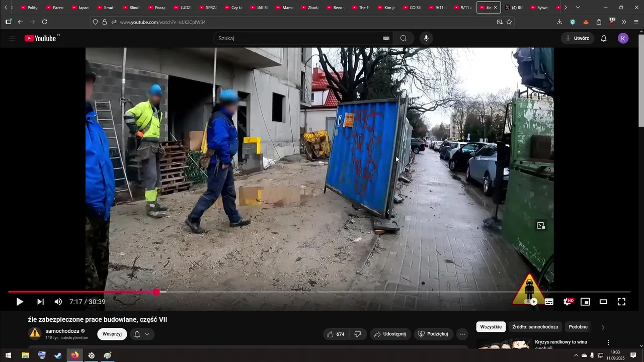This screenshot has height=362, width=644.
Task: Reload the current page
Action: click(x=45, y=22)
